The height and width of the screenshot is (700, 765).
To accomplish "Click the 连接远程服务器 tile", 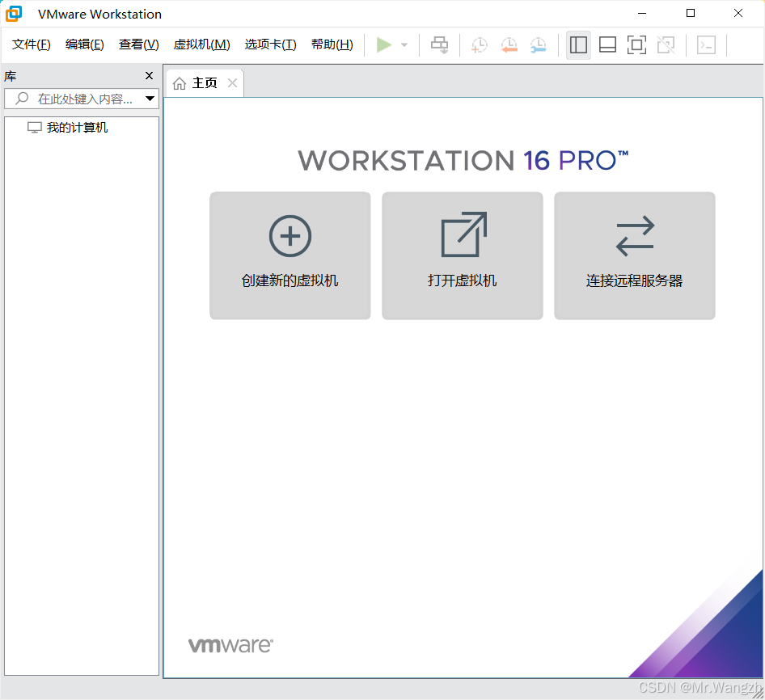I will pos(634,255).
